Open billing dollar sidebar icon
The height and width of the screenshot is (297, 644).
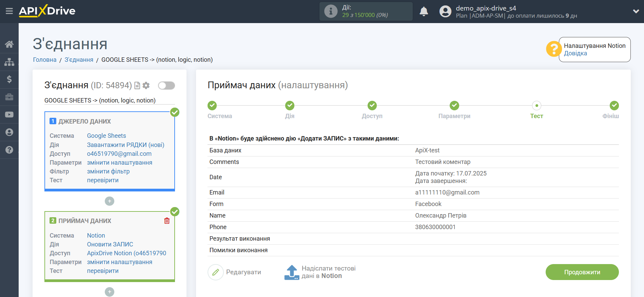pyautogui.click(x=9, y=79)
